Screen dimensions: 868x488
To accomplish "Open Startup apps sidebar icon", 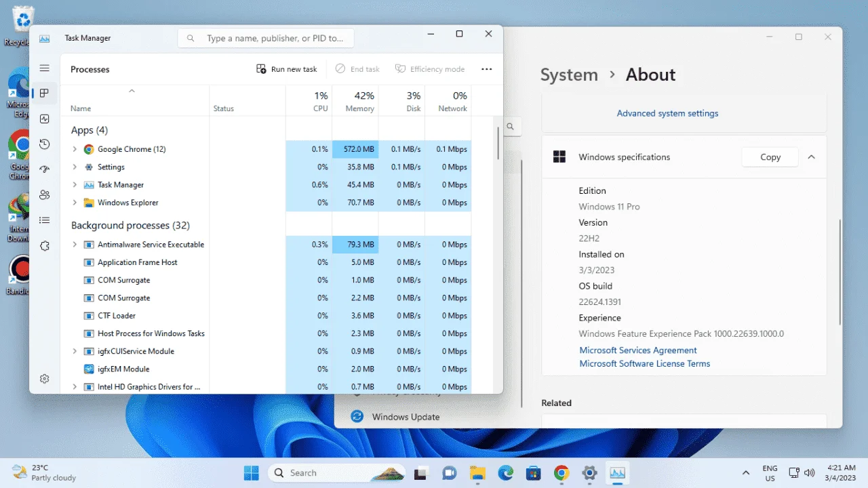I will point(45,169).
